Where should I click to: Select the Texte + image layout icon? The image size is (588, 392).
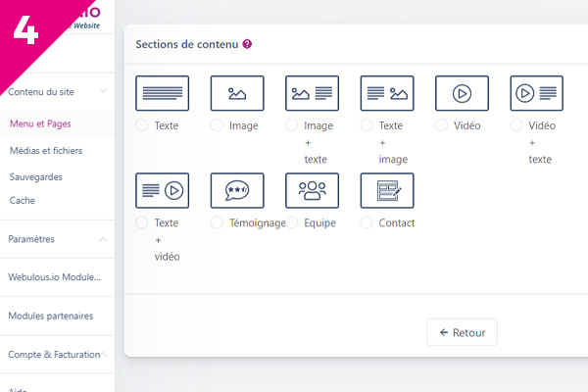[387, 93]
